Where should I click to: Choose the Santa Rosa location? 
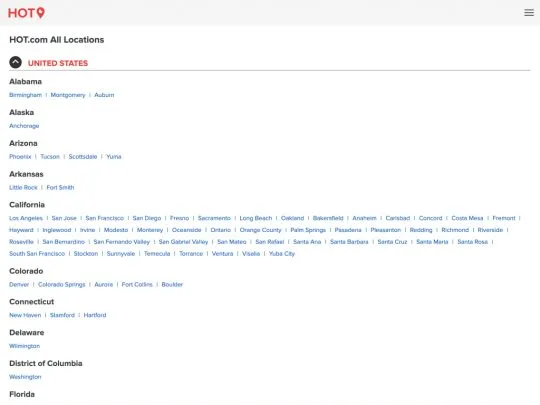(472, 242)
